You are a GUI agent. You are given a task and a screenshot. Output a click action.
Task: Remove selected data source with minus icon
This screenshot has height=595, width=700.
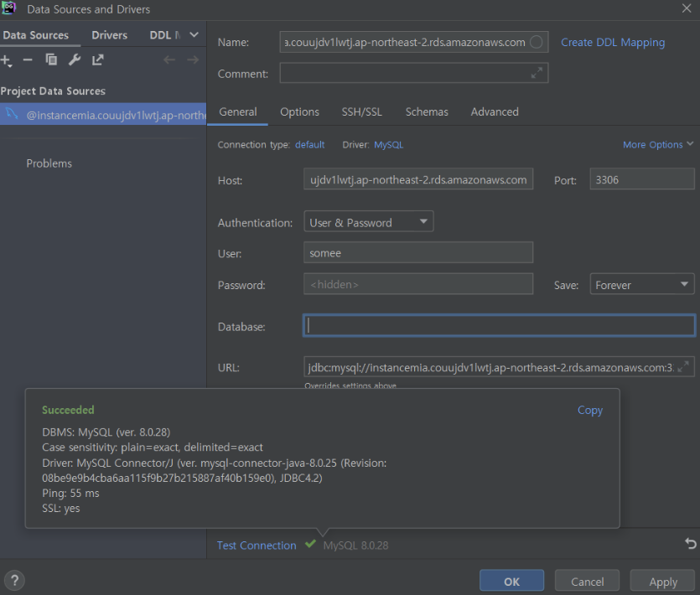click(28, 59)
